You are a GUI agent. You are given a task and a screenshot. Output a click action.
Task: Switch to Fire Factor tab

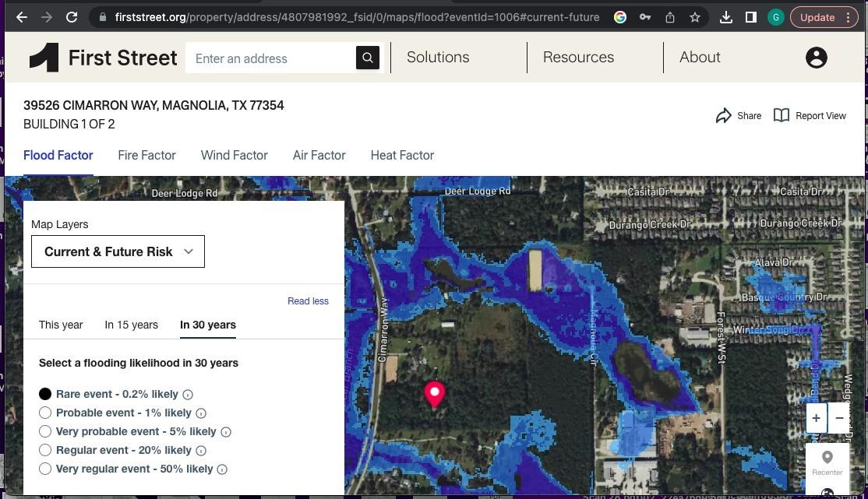click(x=146, y=156)
